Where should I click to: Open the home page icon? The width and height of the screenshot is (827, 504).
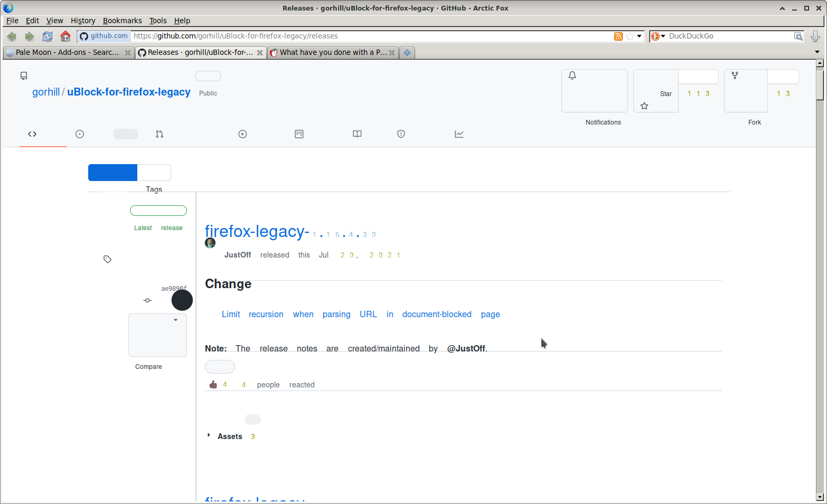coord(65,36)
